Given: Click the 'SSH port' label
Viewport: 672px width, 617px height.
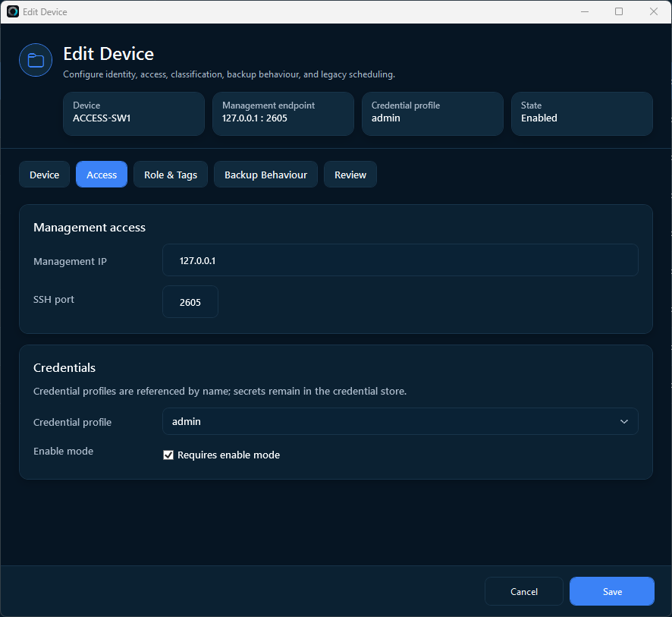Looking at the screenshot, I should [54, 299].
